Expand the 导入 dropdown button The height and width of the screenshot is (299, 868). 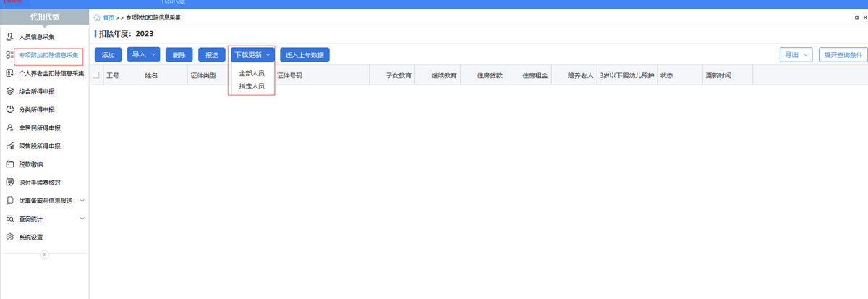point(143,54)
